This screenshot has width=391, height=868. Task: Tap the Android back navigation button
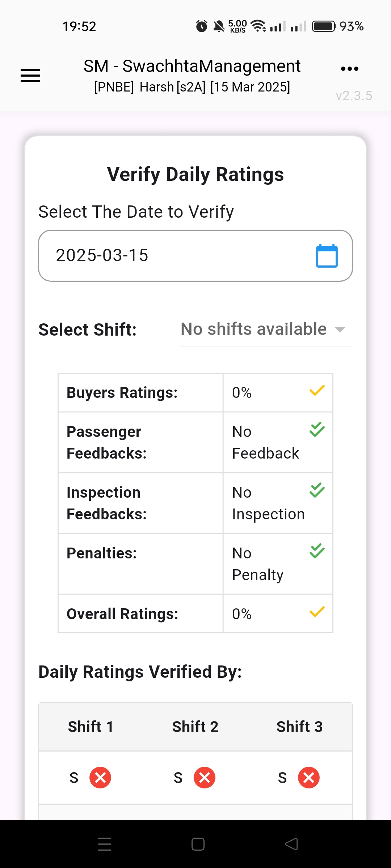coord(291,844)
